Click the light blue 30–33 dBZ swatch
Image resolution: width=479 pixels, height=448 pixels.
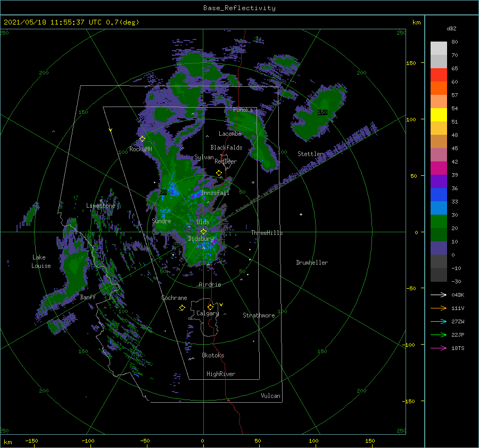[439, 208]
